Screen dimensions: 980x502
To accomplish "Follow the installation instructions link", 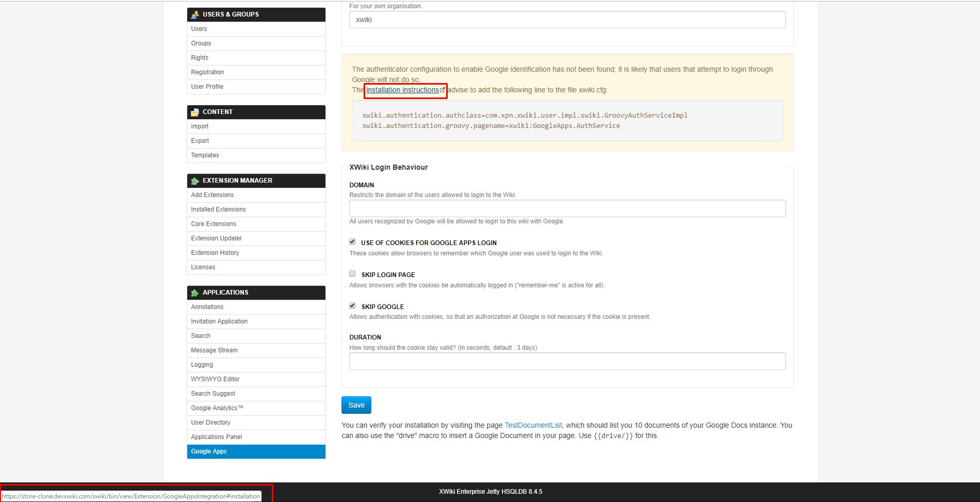I will coord(402,90).
